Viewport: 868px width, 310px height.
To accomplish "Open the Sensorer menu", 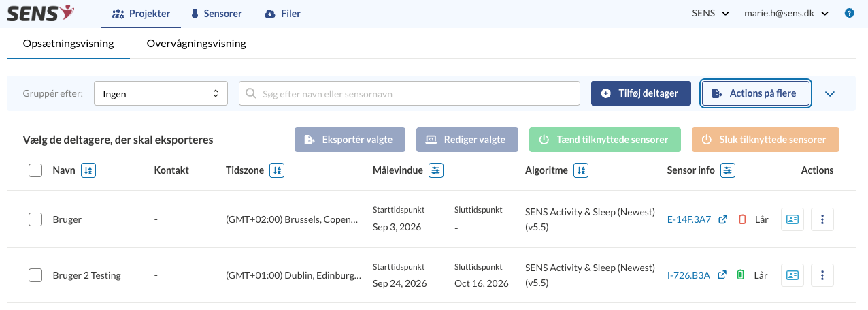I will tap(216, 13).
